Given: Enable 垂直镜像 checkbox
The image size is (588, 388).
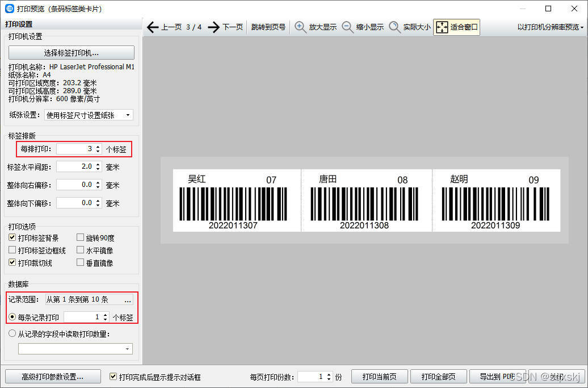Looking at the screenshot, I should pyautogui.click(x=80, y=262).
